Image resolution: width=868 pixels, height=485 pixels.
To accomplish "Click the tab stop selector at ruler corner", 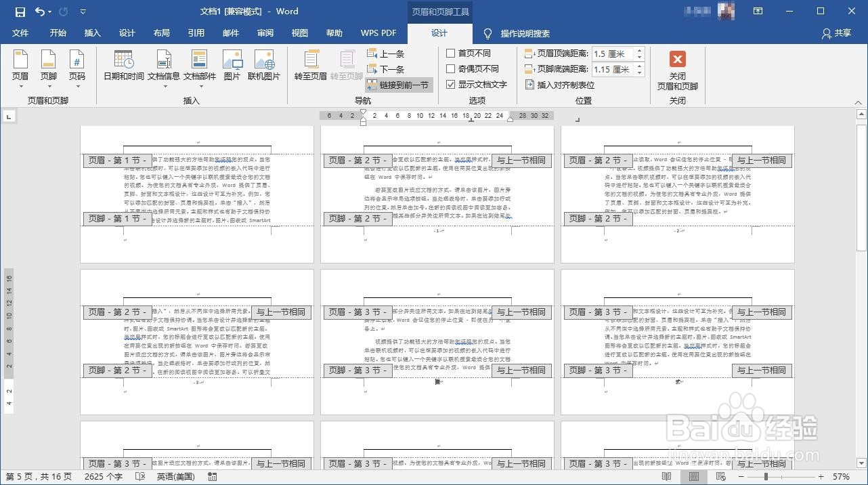I will point(8,117).
